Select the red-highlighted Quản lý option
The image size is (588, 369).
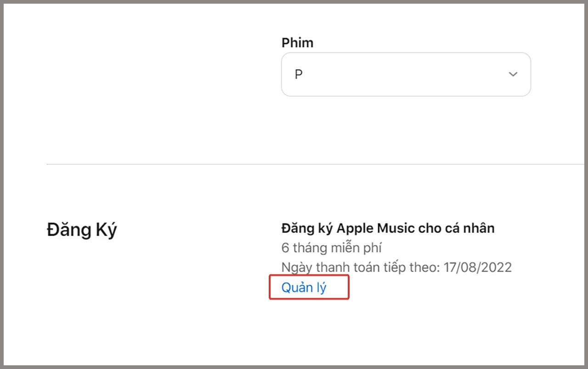(x=304, y=287)
